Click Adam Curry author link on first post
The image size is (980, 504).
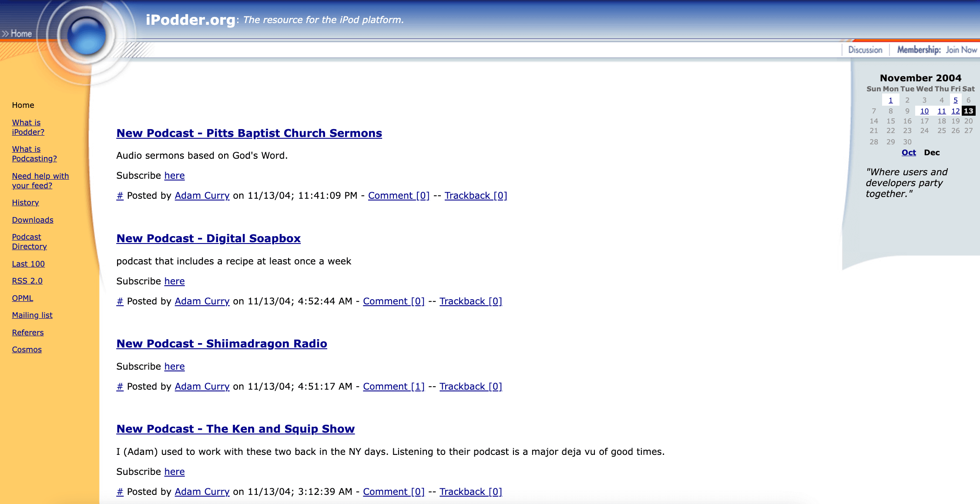(202, 196)
